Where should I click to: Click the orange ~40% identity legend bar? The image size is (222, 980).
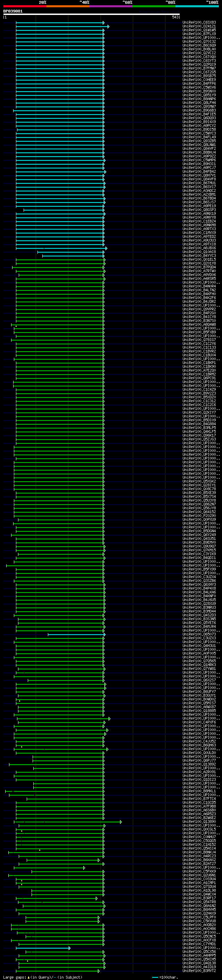click(68, 7)
